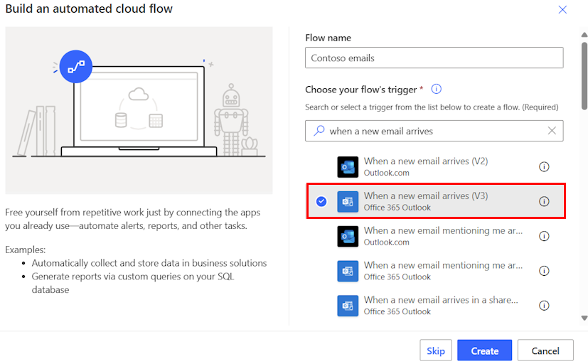The image size is (588, 364).
Task: Cancel the flow creation dialog
Action: (545, 350)
